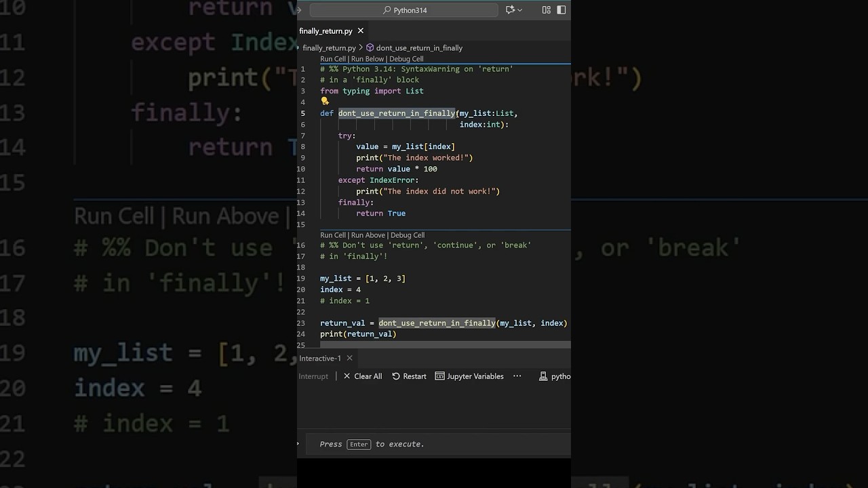Go forward using the title bar arrow
868x488 pixels.
tap(299, 10)
